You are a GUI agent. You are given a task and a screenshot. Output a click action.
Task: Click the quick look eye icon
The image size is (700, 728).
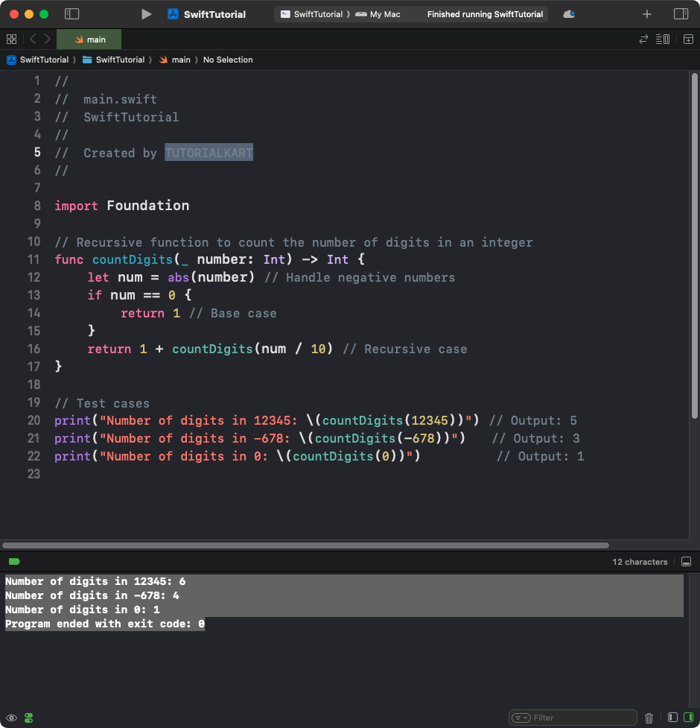pyautogui.click(x=11, y=718)
